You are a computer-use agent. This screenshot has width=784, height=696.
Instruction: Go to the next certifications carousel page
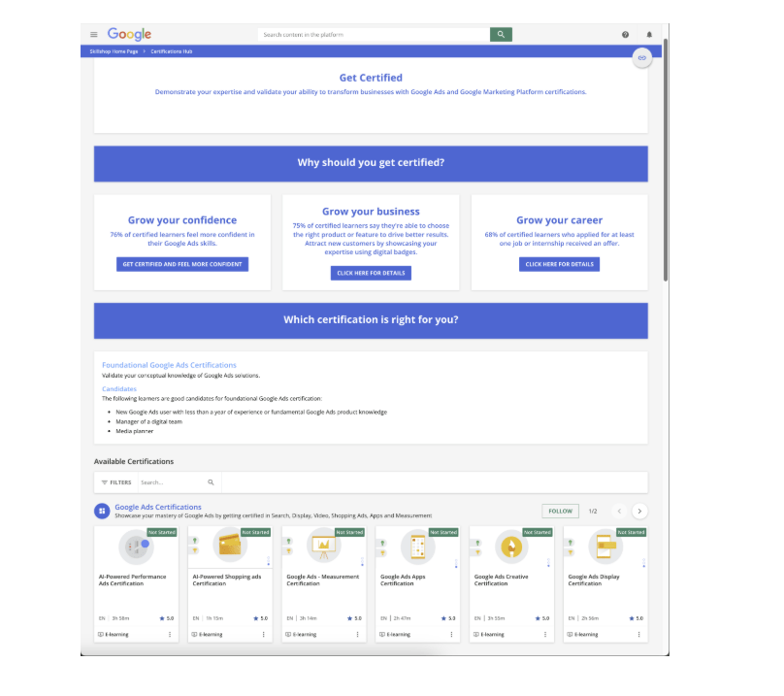[639, 511]
